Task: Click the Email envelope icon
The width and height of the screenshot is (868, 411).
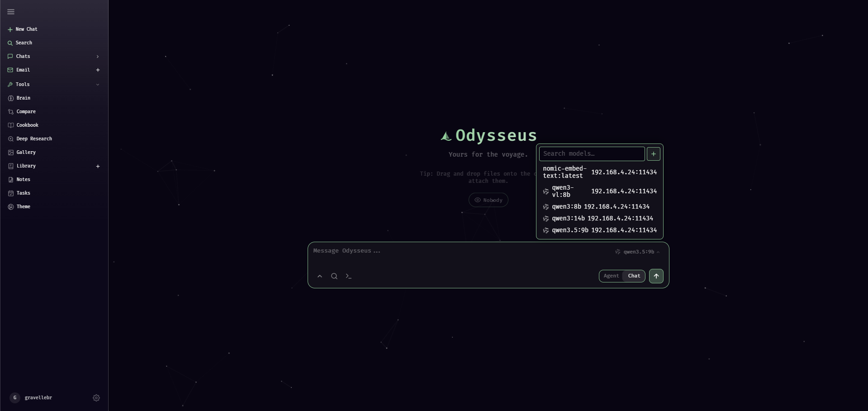Action: [10, 70]
